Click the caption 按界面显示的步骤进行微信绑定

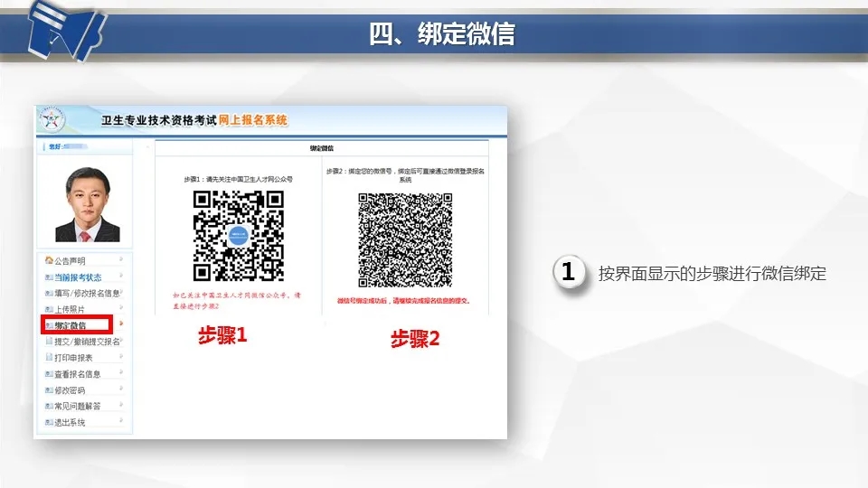[x=712, y=274]
